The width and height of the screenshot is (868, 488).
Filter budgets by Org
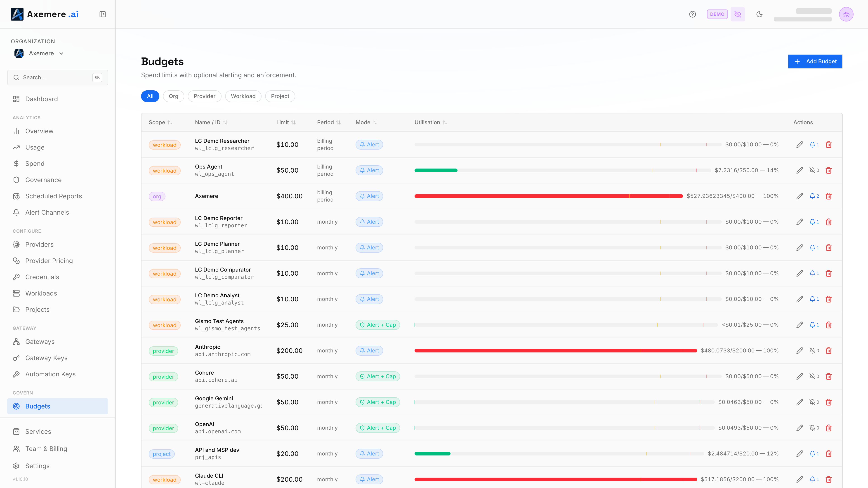click(x=174, y=96)
